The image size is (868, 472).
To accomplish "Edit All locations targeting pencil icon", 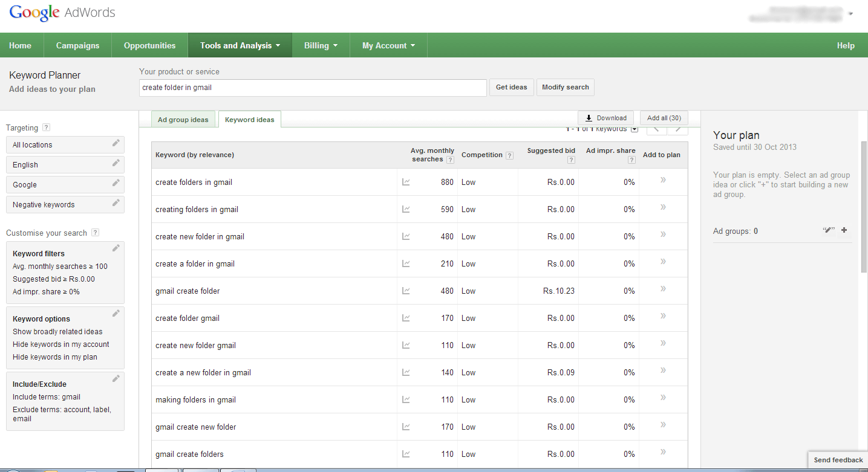I will pyautogui.click(x=116, y=143).
